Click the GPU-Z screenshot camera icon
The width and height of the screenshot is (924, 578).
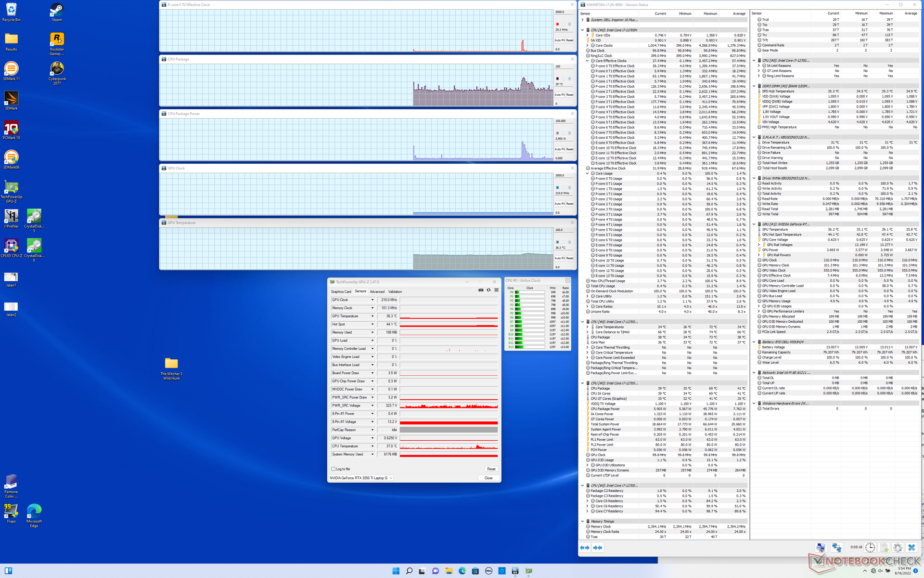(x=480, y=290)
